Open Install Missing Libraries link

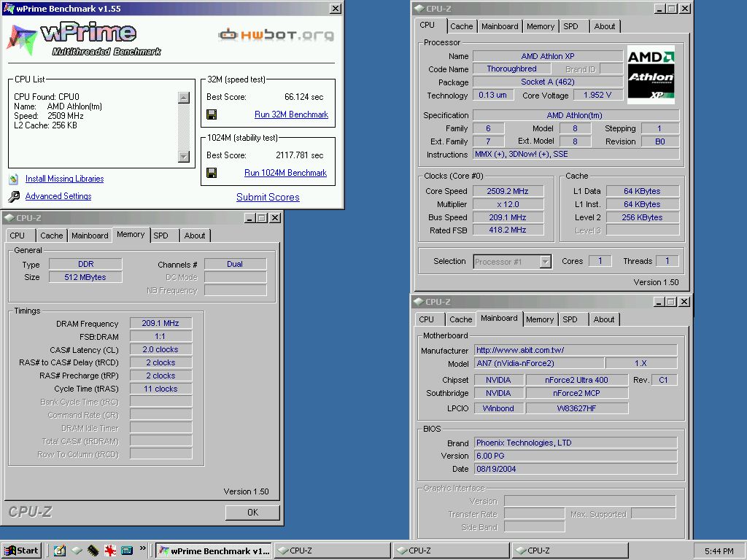pos(64,179)
